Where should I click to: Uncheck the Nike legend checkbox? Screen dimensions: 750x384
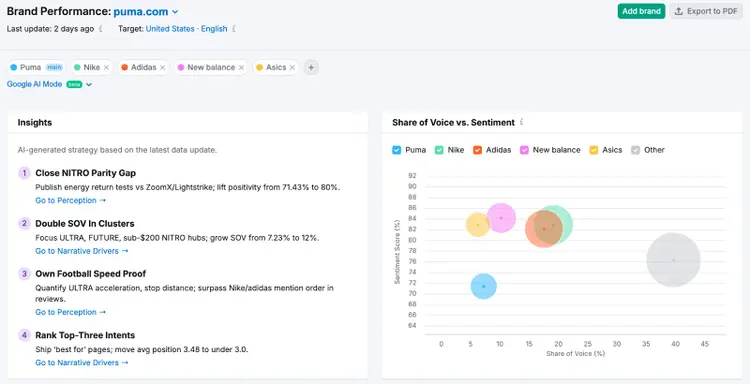coord(439,150)
